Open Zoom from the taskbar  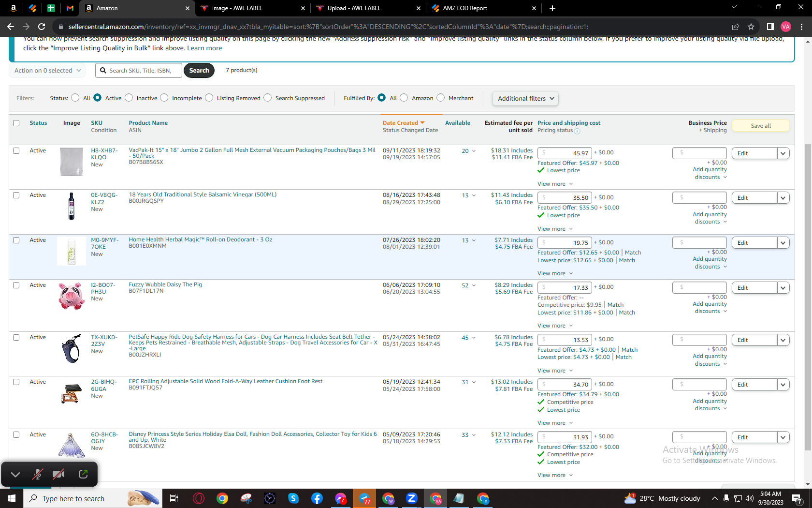412,498
